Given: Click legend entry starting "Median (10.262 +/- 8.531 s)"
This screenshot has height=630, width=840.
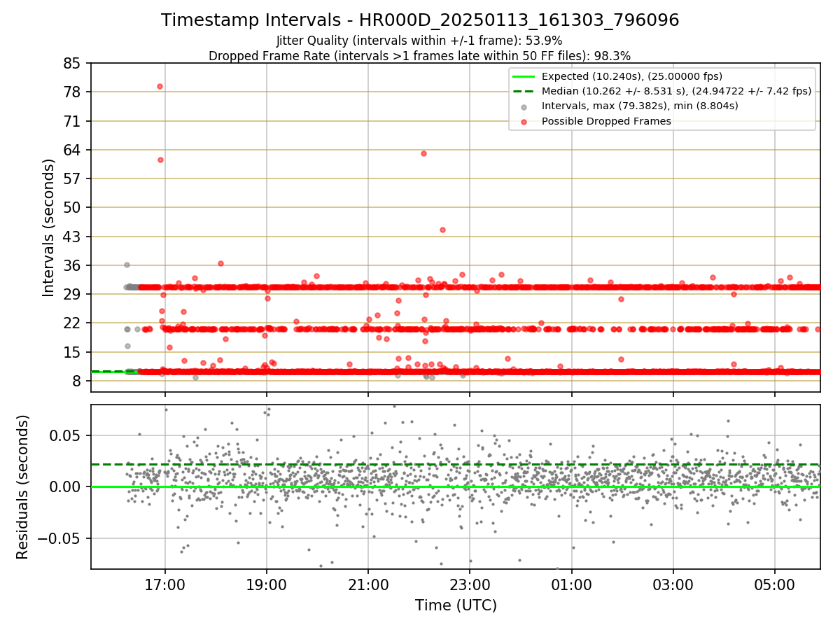Looking at the screenshot, I should (x=676, y=91).
